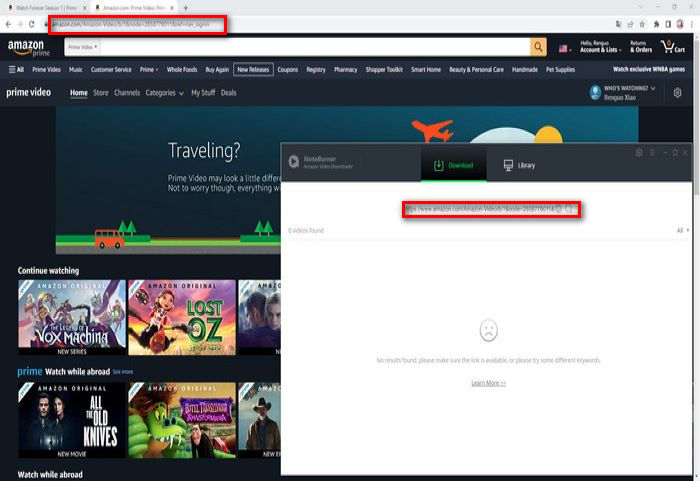Click in the Amazon search input field
Image resolution: width=700 pixels, height=481 pixels.
pos(315,47)
